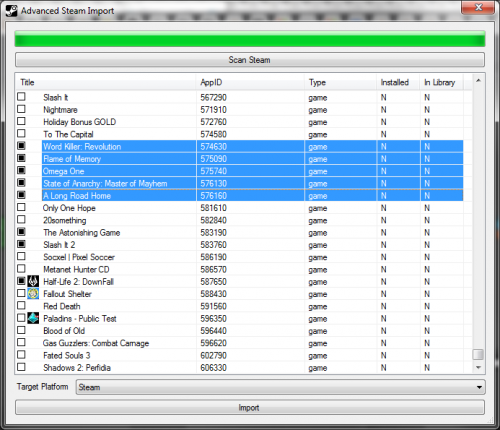
Task: Check the Fallout Shelter checkbox
Action: [x=21, y=293]
